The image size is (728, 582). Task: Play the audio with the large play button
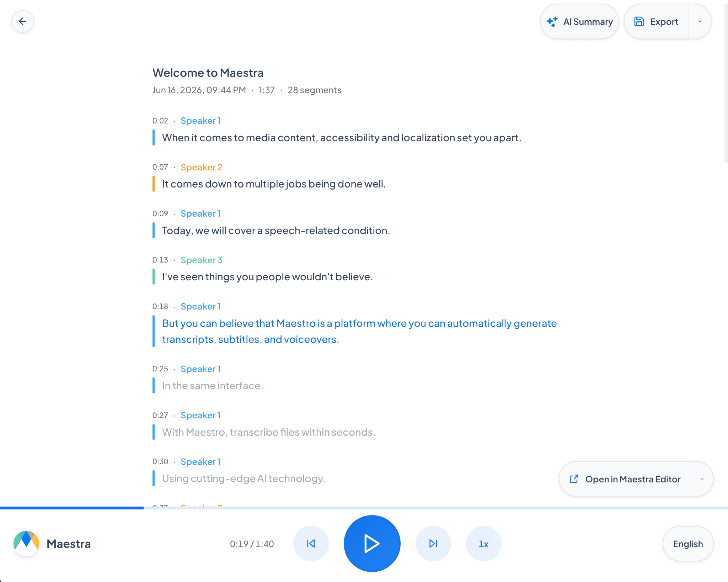click(372, 544)
